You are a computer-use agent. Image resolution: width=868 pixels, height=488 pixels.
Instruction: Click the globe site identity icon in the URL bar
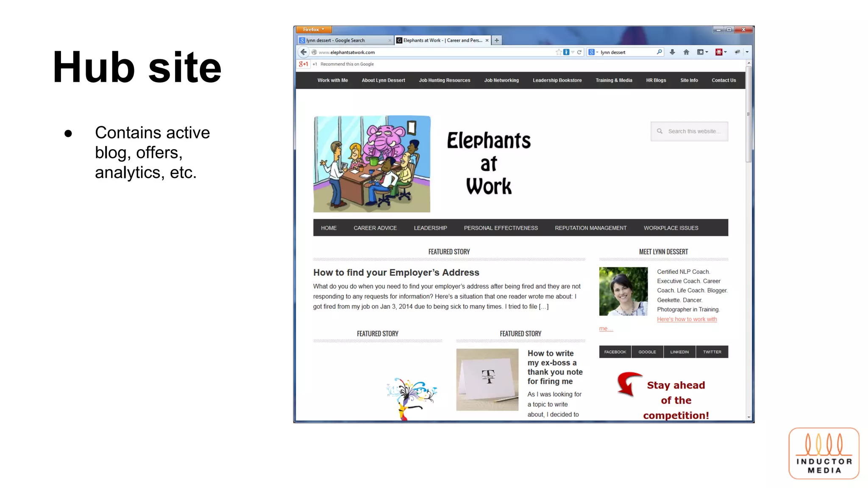pos(314,52)
